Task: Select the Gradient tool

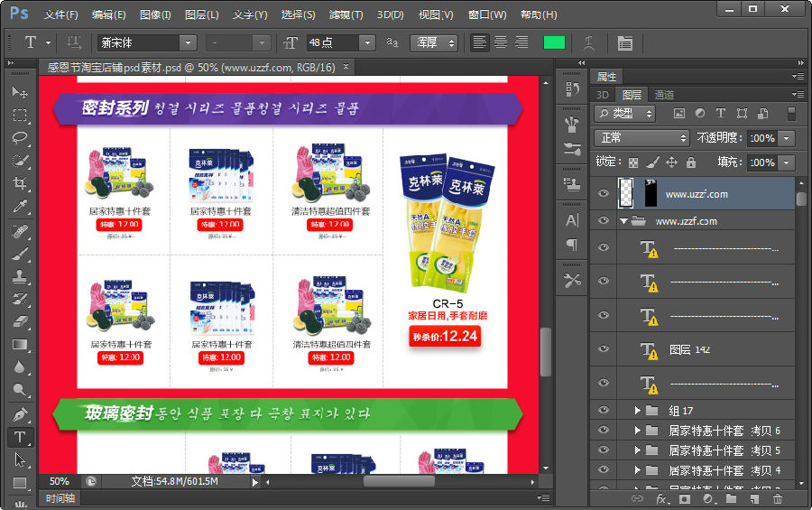Action: tap(20, 345)
